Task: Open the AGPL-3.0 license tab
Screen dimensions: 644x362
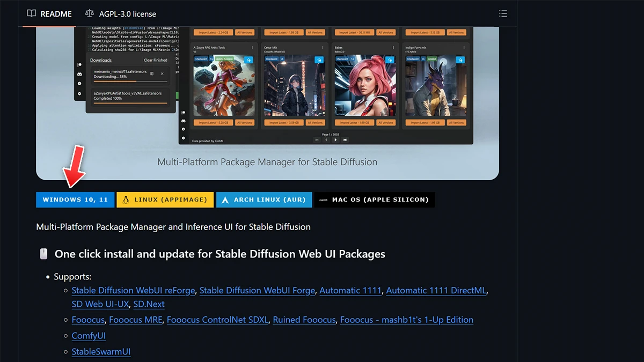Action: [x=121, y=13]
